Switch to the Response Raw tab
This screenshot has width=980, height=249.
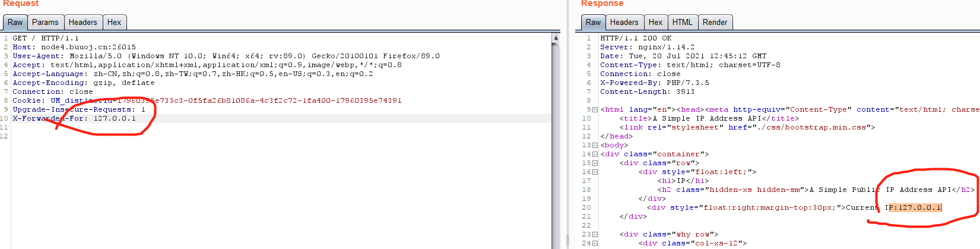594,23
